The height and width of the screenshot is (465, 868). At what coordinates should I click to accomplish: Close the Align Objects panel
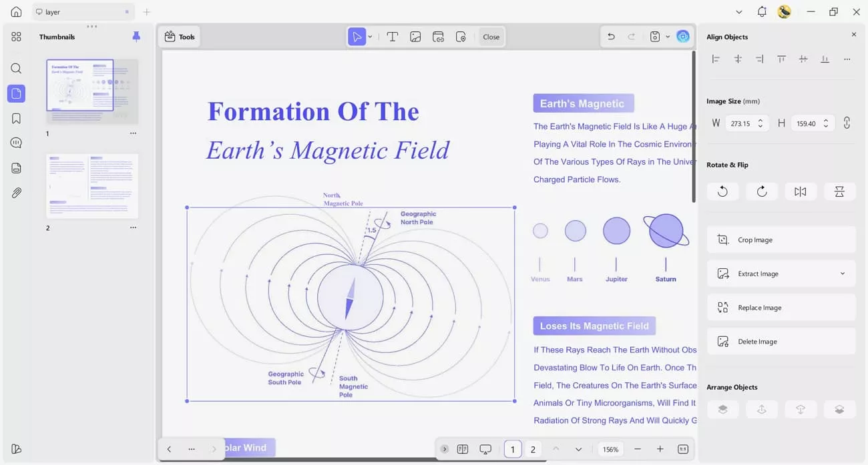pyautogui.click(x=853, y=35)
